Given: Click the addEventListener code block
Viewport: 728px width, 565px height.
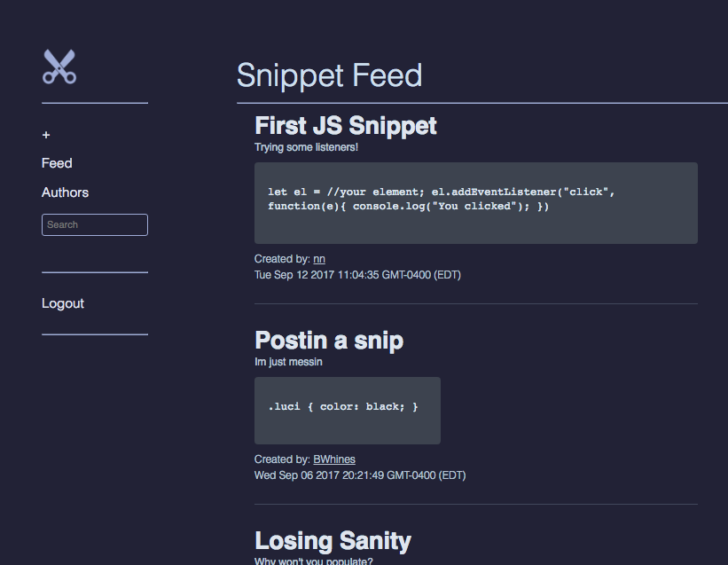Looking at the screenshot, I should pos(476,203).
